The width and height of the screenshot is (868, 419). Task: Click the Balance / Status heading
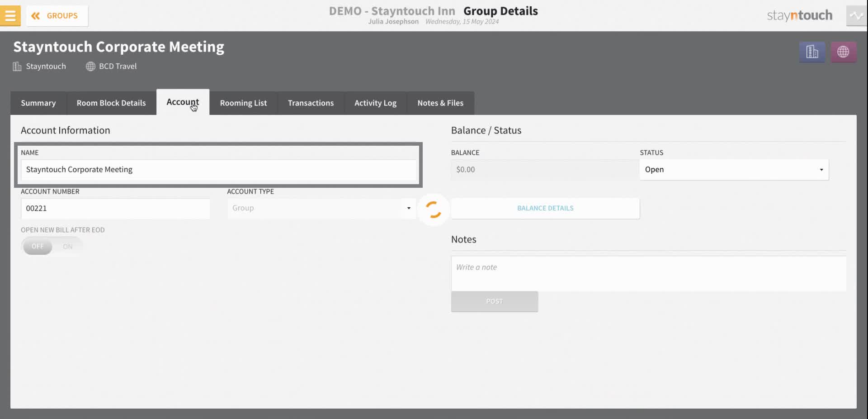[486, 130]
